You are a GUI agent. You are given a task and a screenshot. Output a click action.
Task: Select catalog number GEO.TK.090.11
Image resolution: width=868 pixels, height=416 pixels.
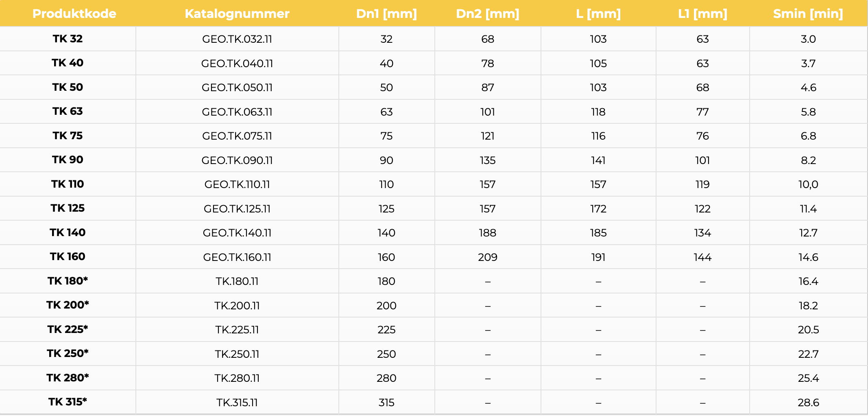(x=237, y=160)
